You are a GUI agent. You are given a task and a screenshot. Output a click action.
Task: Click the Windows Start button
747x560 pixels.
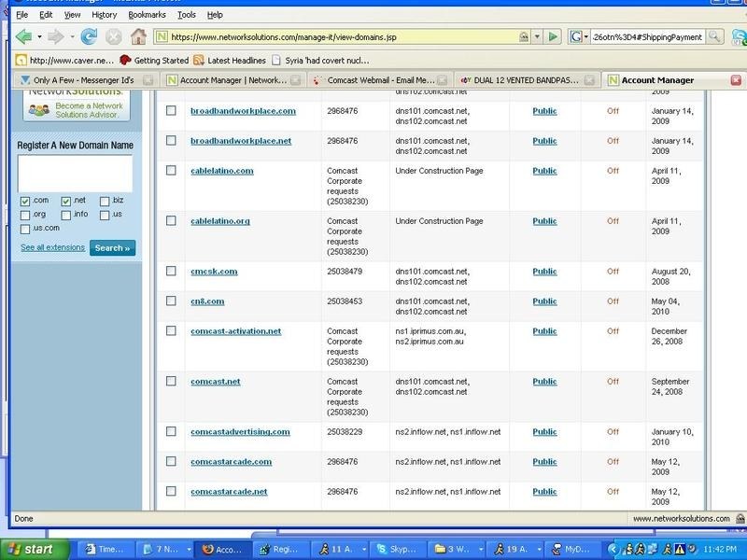click(33, 549)
